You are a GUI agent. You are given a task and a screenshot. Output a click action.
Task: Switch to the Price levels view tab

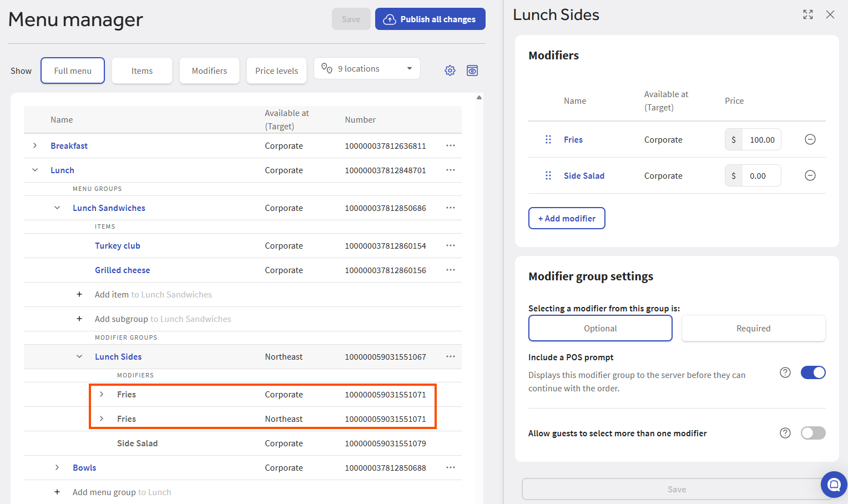point(276,70)
